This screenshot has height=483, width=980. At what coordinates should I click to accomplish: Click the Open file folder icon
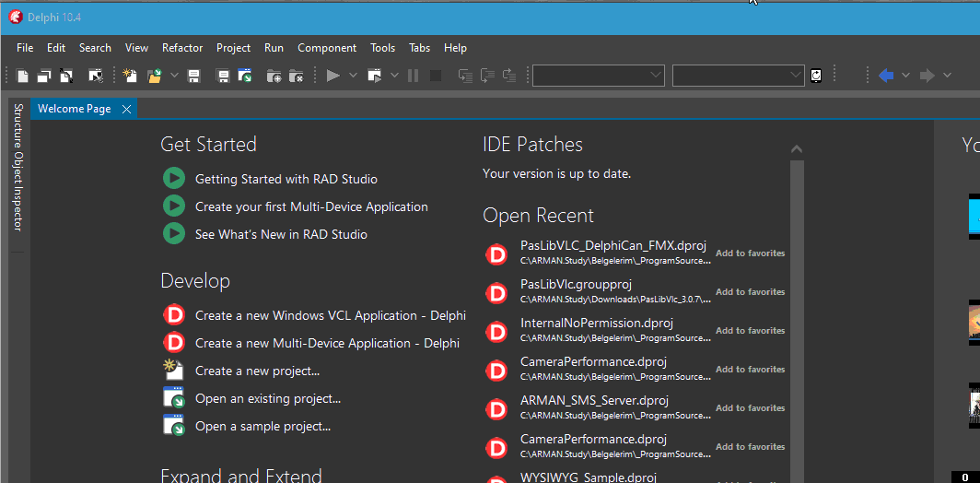tap(155, 76)
